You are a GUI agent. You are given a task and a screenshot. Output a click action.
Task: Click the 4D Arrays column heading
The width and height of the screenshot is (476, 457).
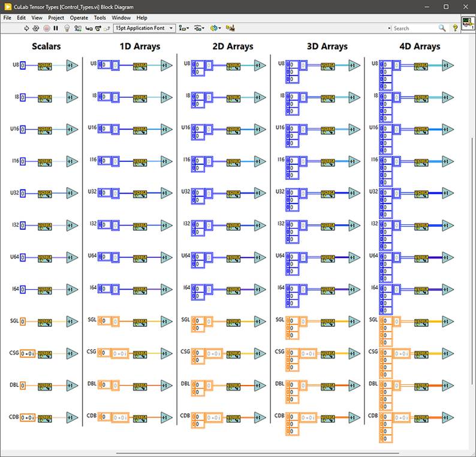(420, 46)
